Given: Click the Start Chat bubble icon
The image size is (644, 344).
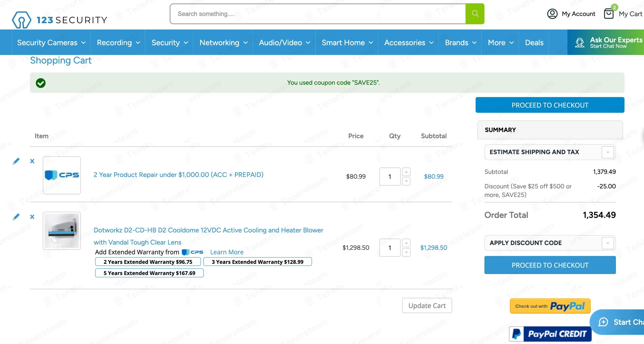Looking at the screenshot, I should pos(603,322).
